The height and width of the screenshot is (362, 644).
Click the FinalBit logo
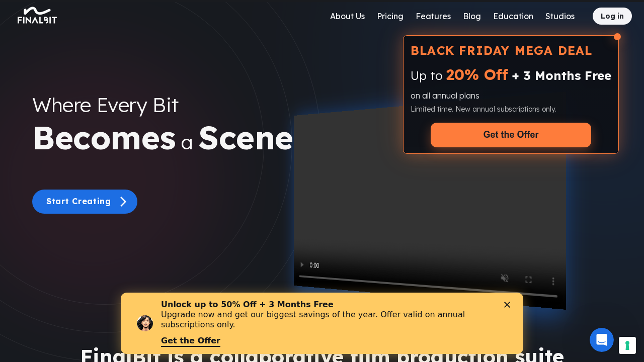click(37, 16)
